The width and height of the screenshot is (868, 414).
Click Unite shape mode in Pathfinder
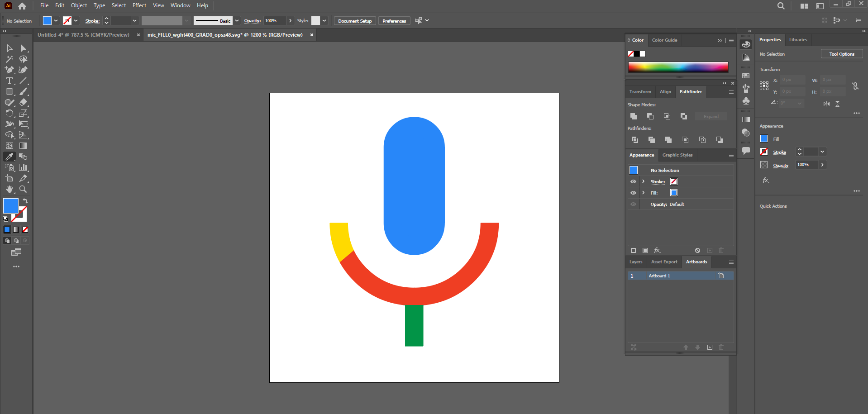tap(634, 116)
